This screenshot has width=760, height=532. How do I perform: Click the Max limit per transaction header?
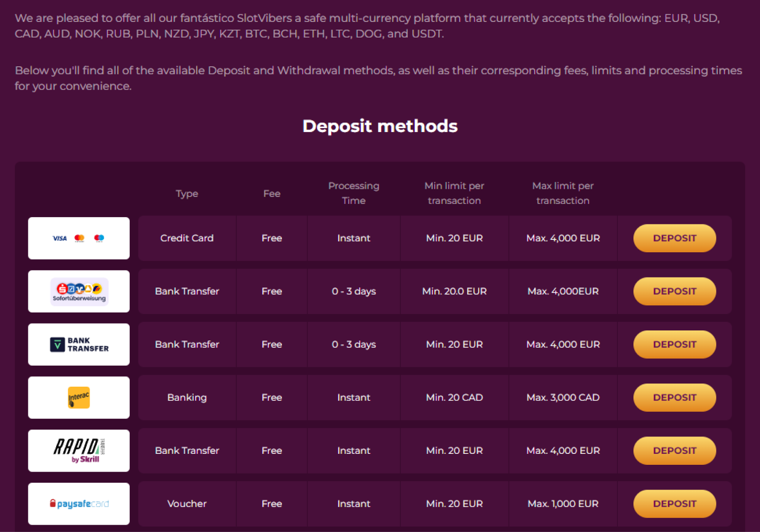click(563, 193)
